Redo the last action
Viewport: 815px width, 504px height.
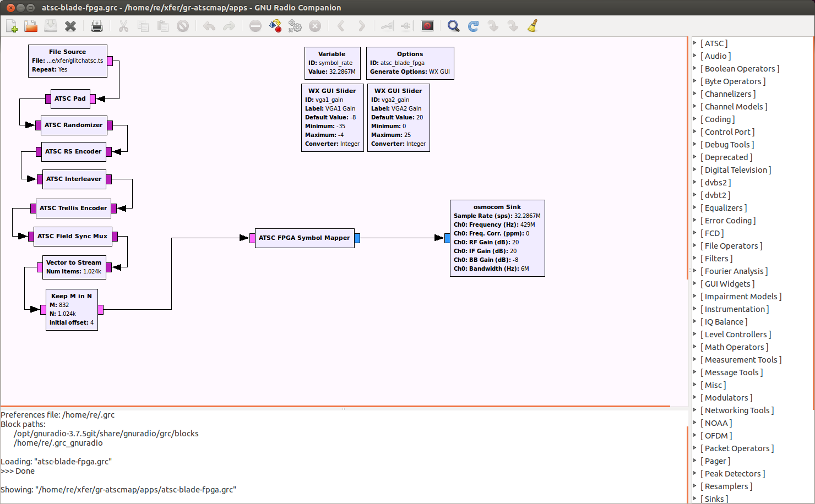point(229,26)
